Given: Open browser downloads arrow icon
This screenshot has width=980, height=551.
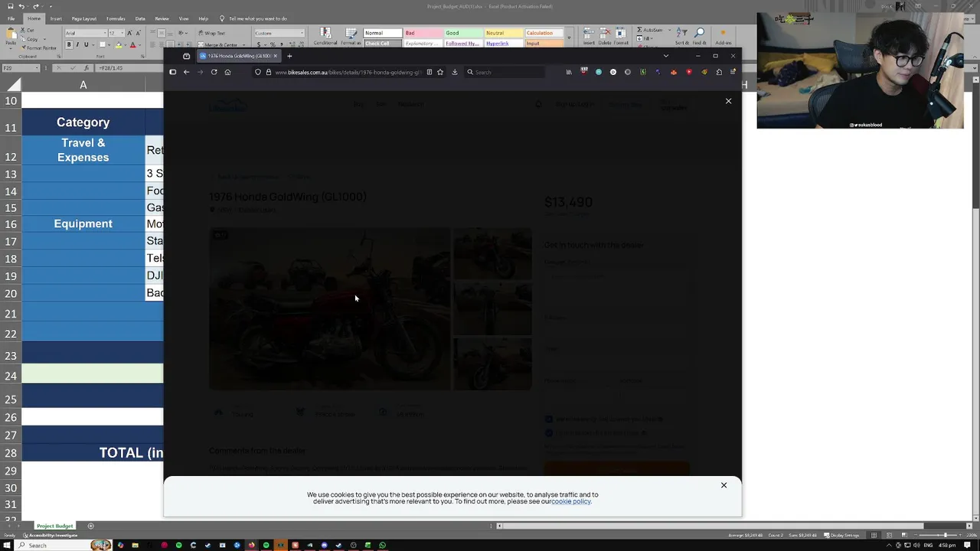Looking at the screenshot, I should click(x=455, y=72).
